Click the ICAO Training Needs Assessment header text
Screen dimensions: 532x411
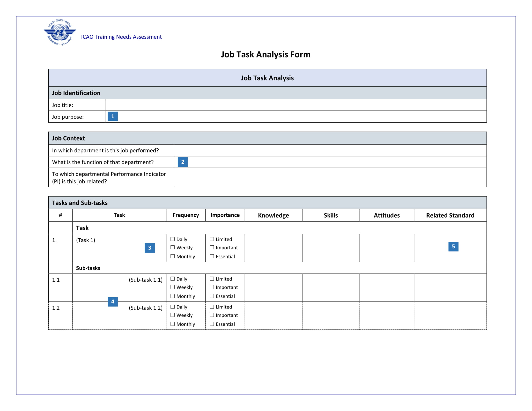click(x=121, y=37)
